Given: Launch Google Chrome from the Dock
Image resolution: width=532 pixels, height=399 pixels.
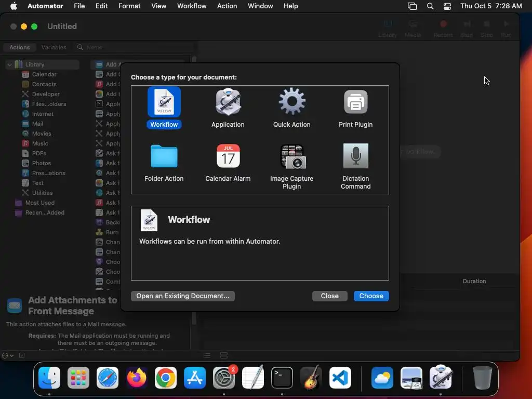Looking at the screenshot, I should point(166,378).
